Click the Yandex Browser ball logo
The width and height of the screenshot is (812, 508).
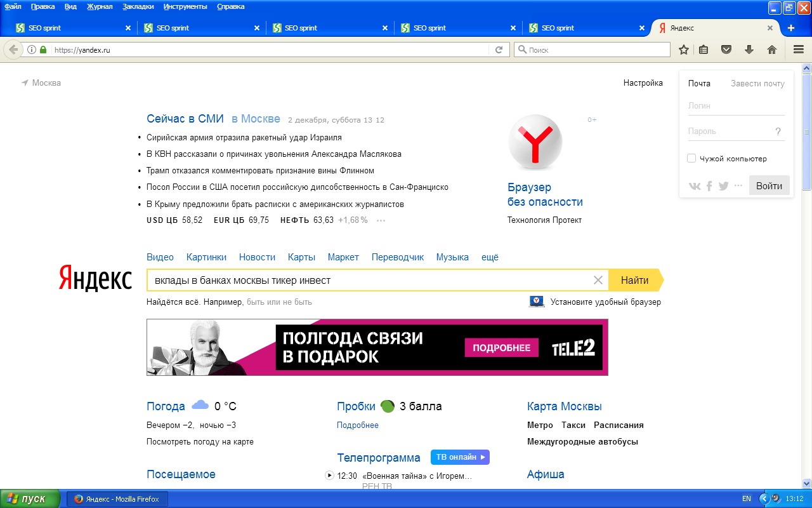(x=535, y=142)
